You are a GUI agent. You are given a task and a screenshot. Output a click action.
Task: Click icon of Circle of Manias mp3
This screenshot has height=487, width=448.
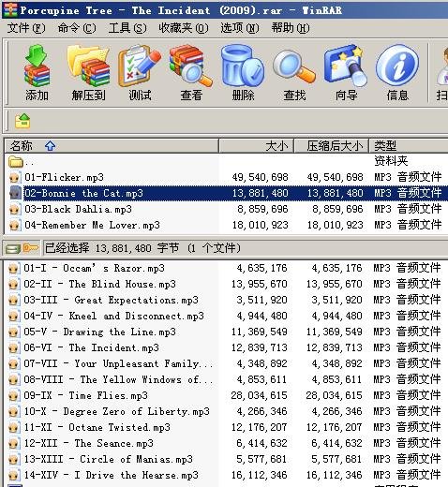click(x=13, y=460)
